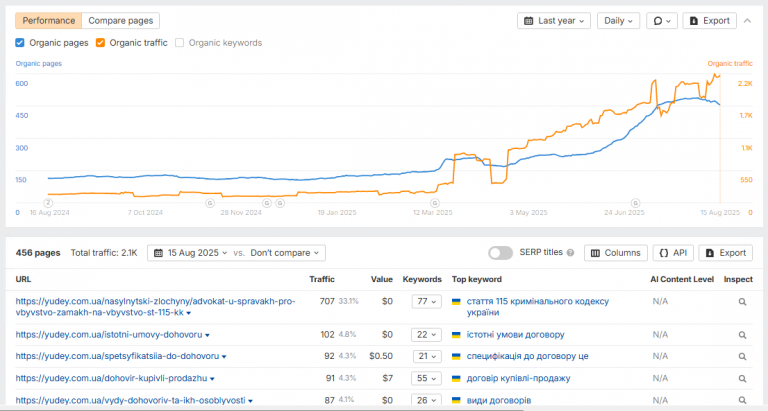Open the vydy-dohovoriv-ta-ikh-osoblyvosti URL
This screenshot has height=411, width=768.
130,400
